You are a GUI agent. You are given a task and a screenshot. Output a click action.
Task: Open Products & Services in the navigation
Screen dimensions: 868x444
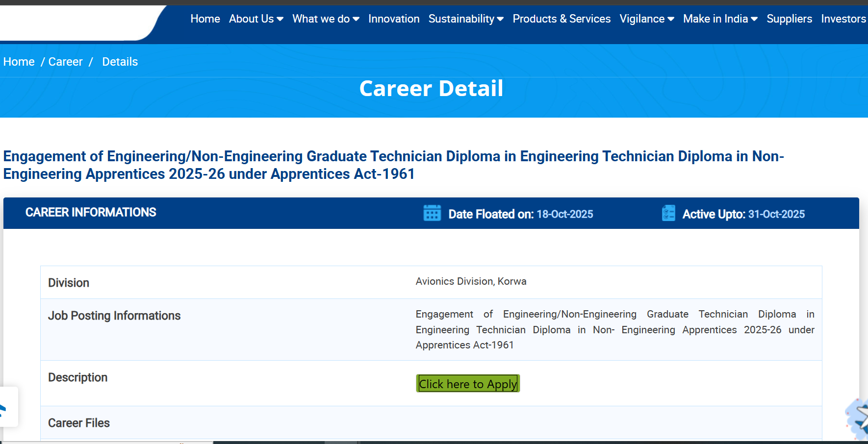point(562,19)
